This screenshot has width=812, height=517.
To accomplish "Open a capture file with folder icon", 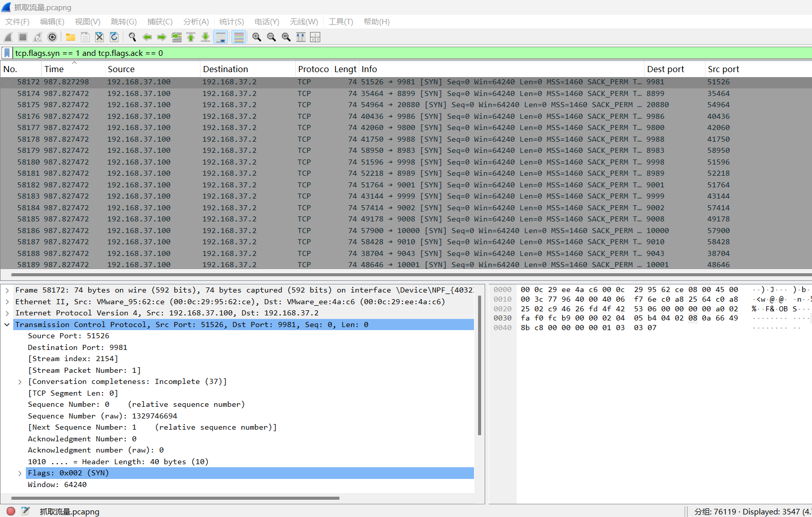I will (x=71, y=37).
